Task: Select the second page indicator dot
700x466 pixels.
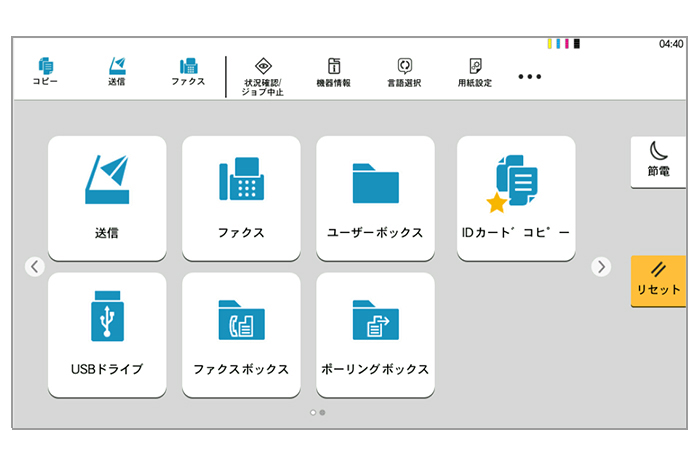Action: pyautogui.click(x=322, y=412)
